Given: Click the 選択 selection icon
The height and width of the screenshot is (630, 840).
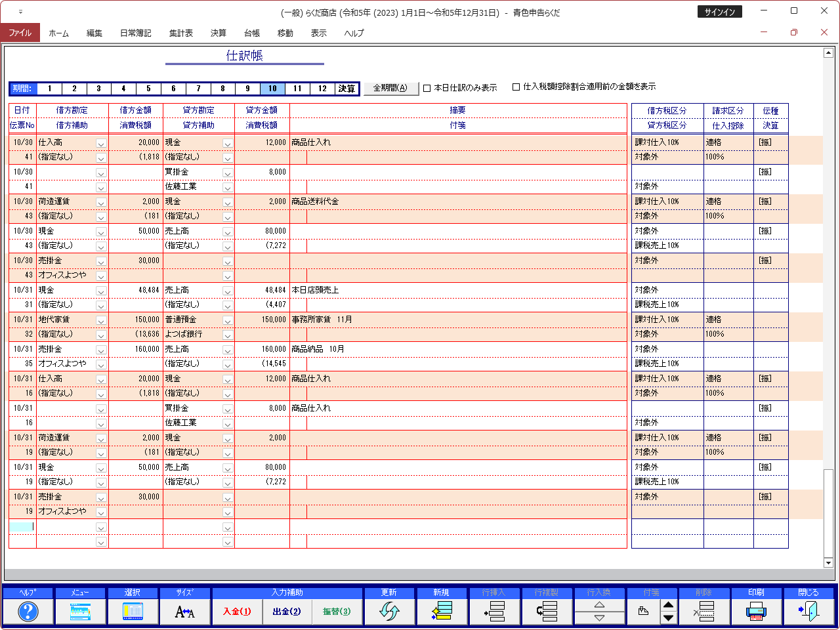Looking at the screenshot, I should coord(133,612).
